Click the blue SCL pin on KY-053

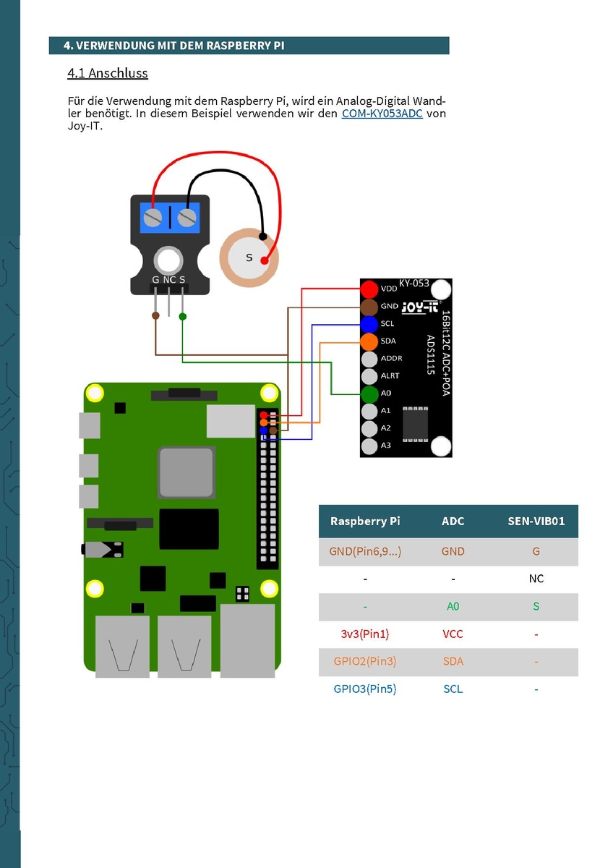(369, 324)
